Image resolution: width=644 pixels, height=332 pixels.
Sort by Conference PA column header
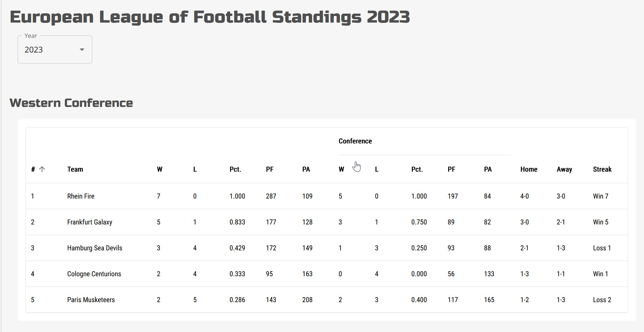click(488, 169)
